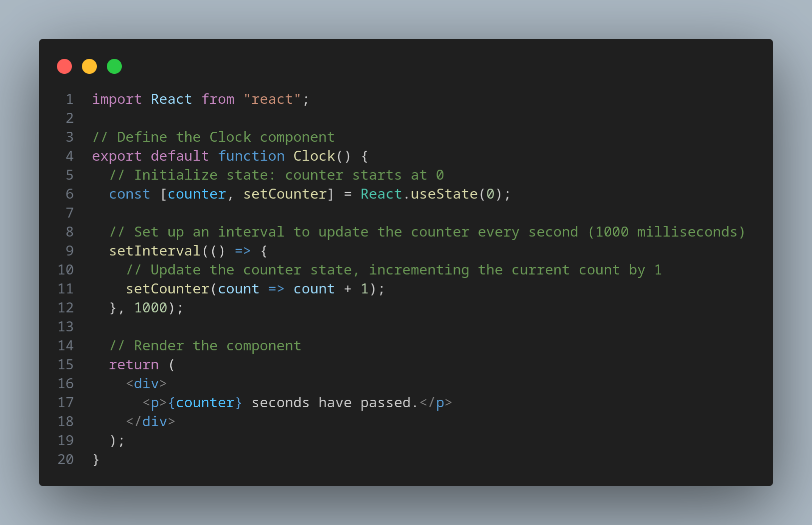Click the return keyword

[x=134, y=365]
